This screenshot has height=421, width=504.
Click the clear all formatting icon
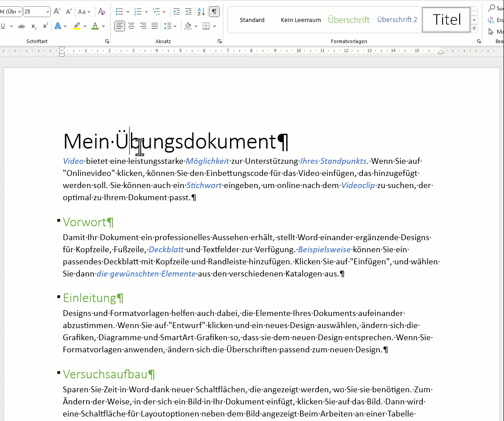click(102, 12)
